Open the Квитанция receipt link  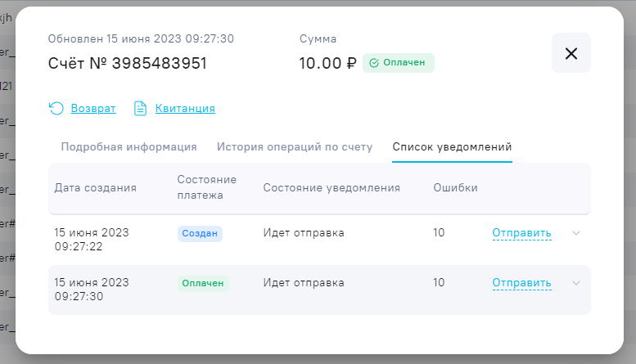coord(186,108)
